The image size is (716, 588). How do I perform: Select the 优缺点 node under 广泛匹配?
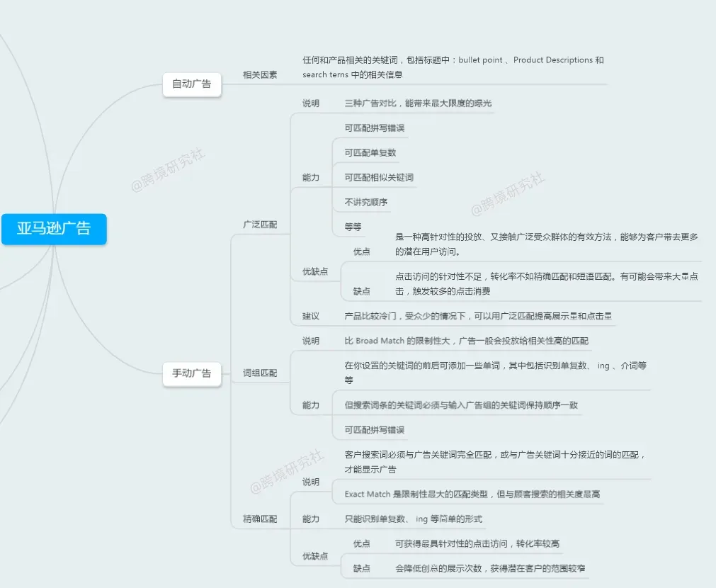(x=315, y=271)
